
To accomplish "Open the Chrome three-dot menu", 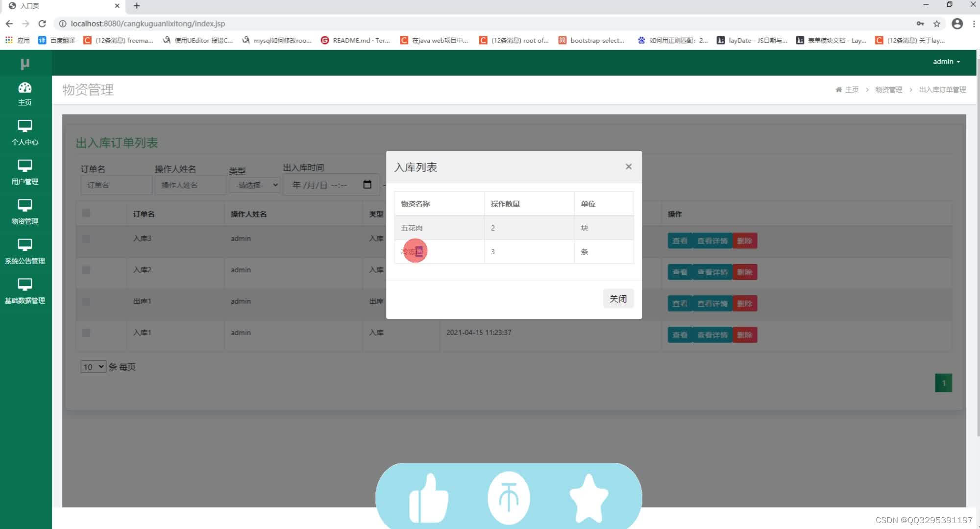I will tap(974, 24).
